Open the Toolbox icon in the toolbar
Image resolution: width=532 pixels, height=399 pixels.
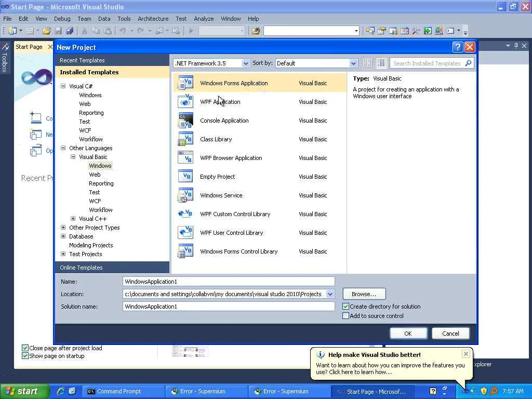pyautogui.click(x=416, y=31)
